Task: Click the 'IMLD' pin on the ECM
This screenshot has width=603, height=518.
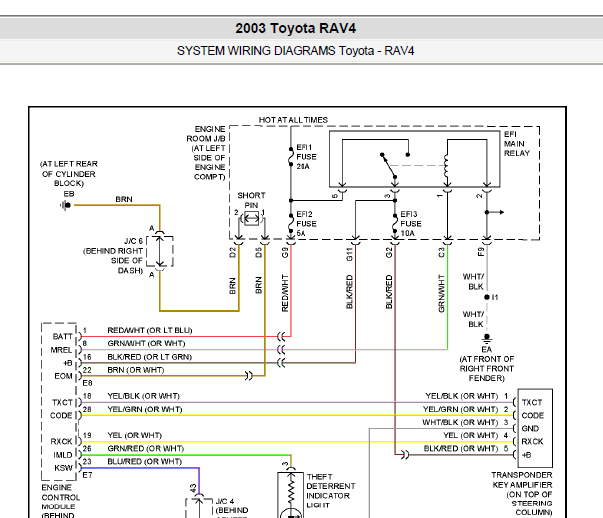Action: [x=63, y=455]
